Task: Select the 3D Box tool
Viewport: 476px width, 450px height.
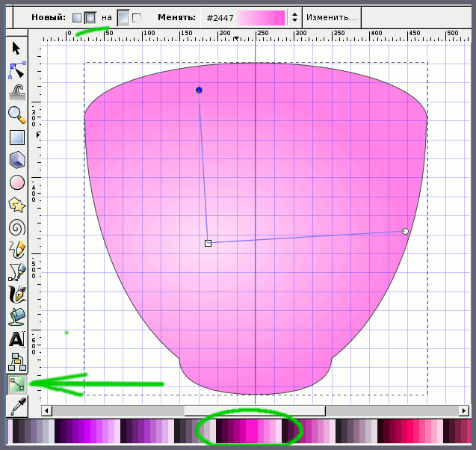Action: (16, 160)
